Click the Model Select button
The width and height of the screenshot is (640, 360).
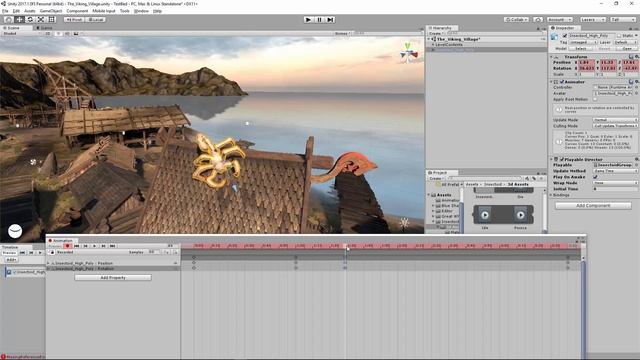pyautogui.click(x=580, y=48)
